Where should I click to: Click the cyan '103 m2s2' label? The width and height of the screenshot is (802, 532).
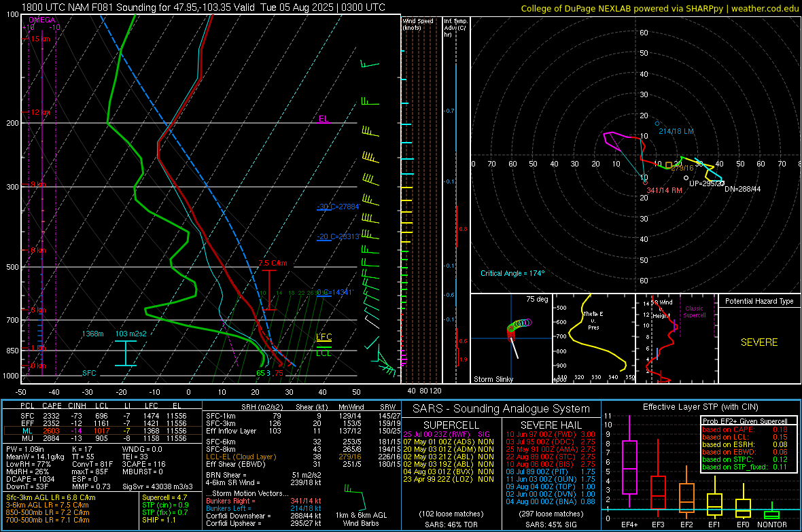pyautogui.click(x=131, y=334)
